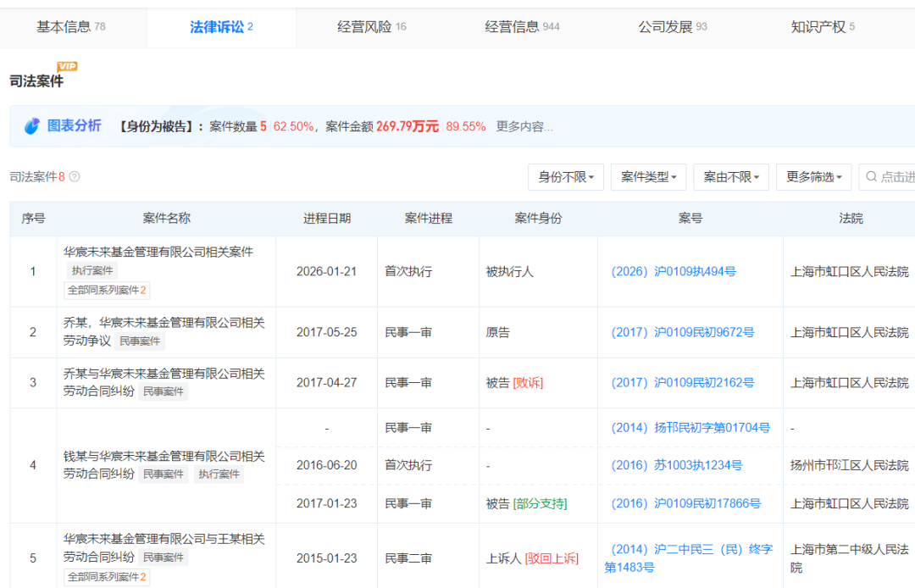This screenshot has height=588, width=915.
Task: Select the 知识产权 tab
Action: click(x=823, y=27)
